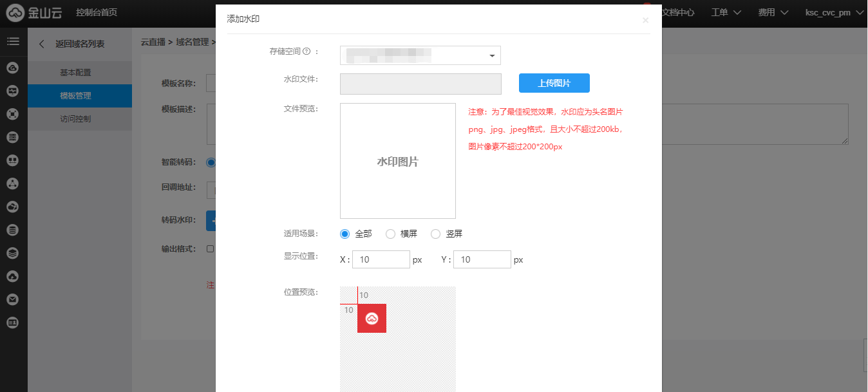Click the 云直播 breadcrumb
The image size is (868, 392).
[153, 42]
